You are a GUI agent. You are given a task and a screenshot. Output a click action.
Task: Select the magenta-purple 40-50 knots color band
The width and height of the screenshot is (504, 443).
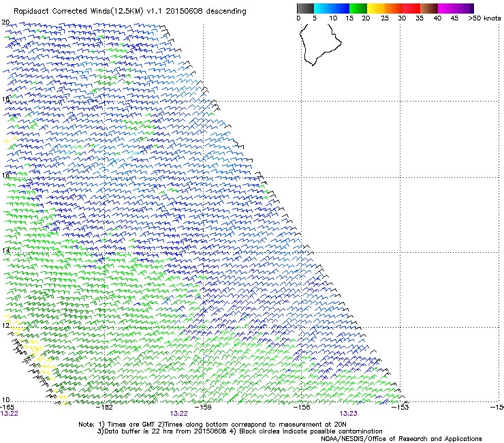[x=456, y=8]
